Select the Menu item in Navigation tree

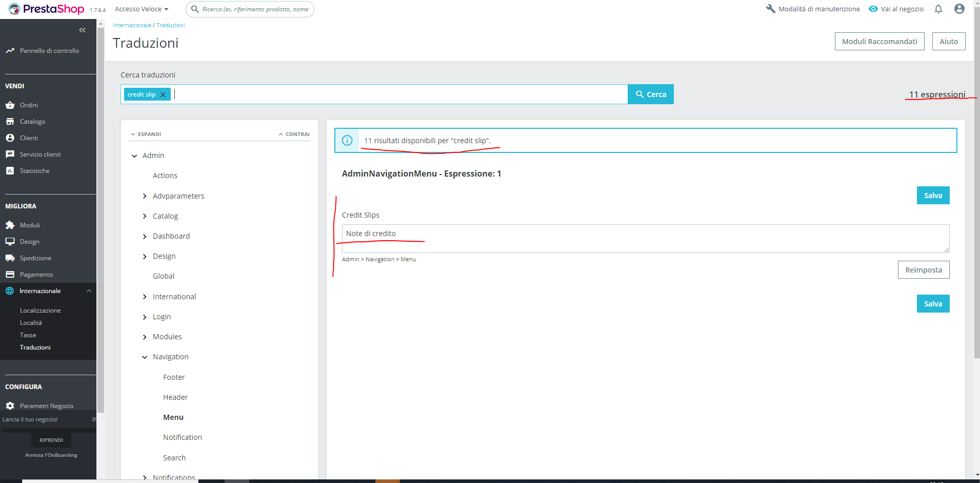click(x=173, y=417)
